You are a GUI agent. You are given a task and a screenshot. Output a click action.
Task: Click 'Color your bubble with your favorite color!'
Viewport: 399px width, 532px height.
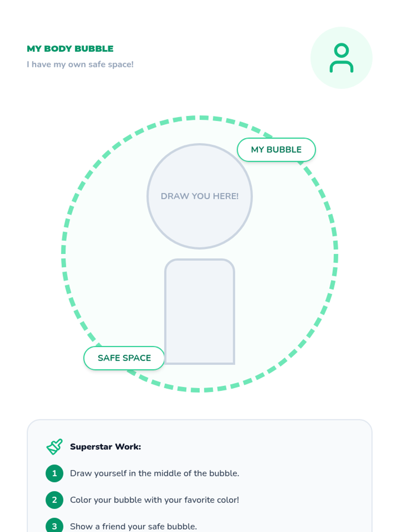155,500
